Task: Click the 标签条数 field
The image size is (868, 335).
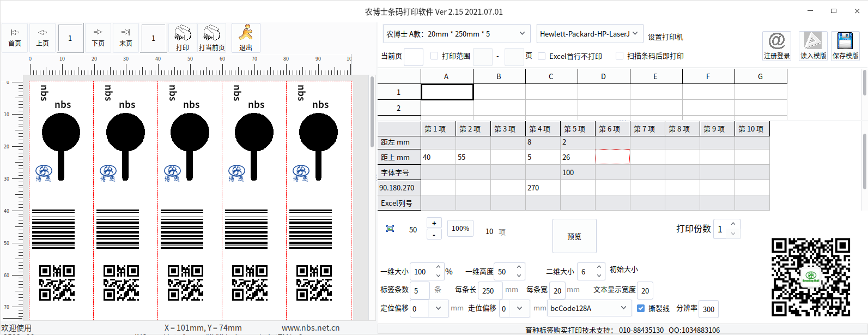Action: click(x=420, y=291)
